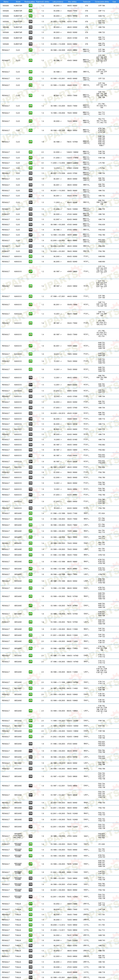Screen dimensions: 119x980
Task: Select engine code cell 'L7X 762'
Action: coord(101,168)
